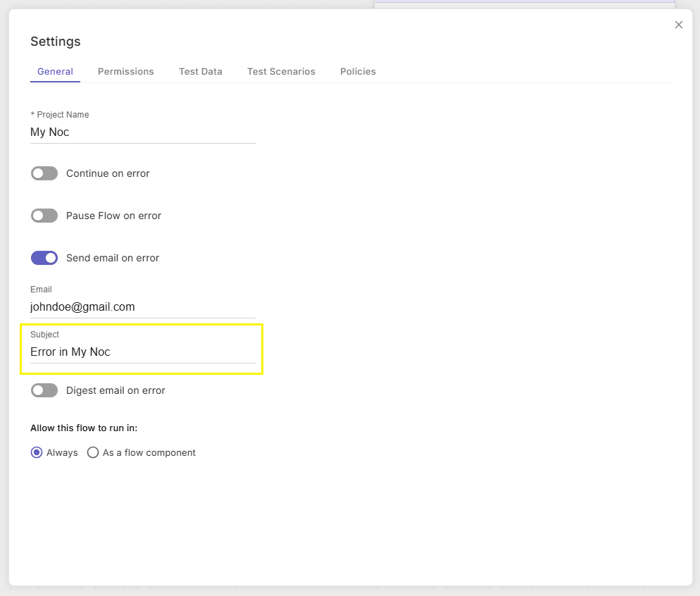Screen dimensions: 700x596
Task: Switch to the Test Scenarios tab
Action: pyautogui.click(x=281, y=71)
